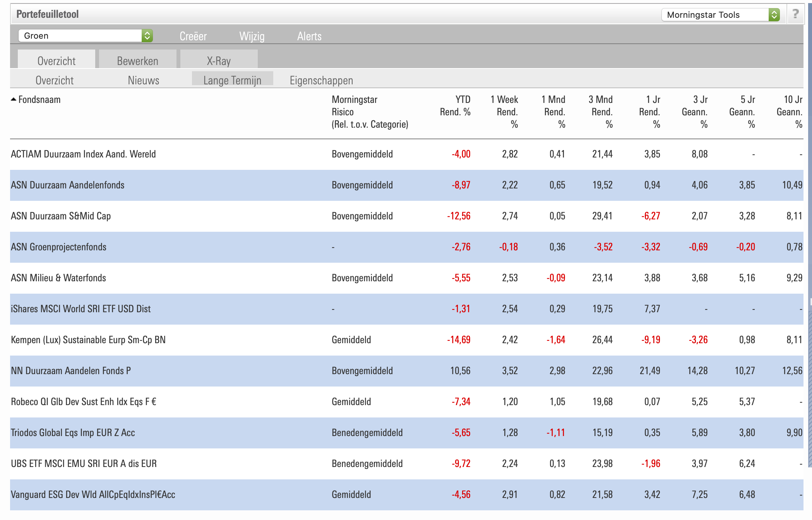Open iShares MSCI World SRI ETF fund
The width and height of the screenshot is (812, 520).
81,309
